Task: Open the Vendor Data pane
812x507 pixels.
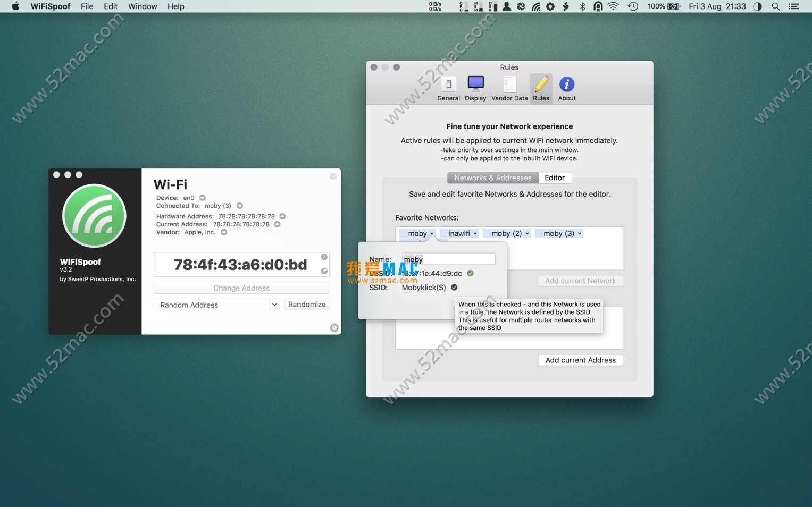Action: [x=509, y=88]
